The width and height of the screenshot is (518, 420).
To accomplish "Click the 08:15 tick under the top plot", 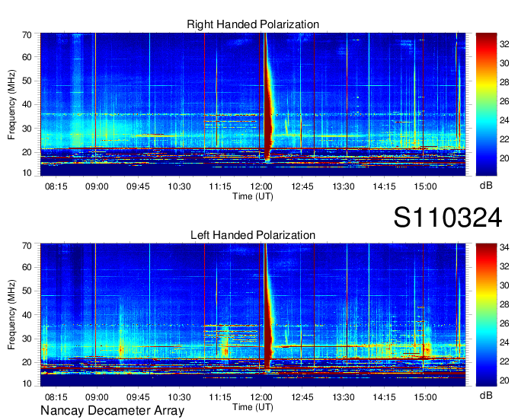I will tap(56, 186).
